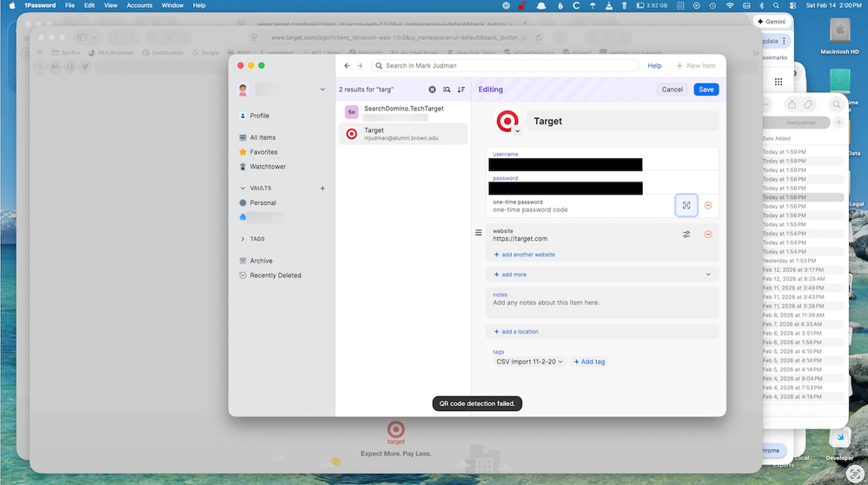Click the website field drag handle

pyautogui.click(x=478, y=233)
